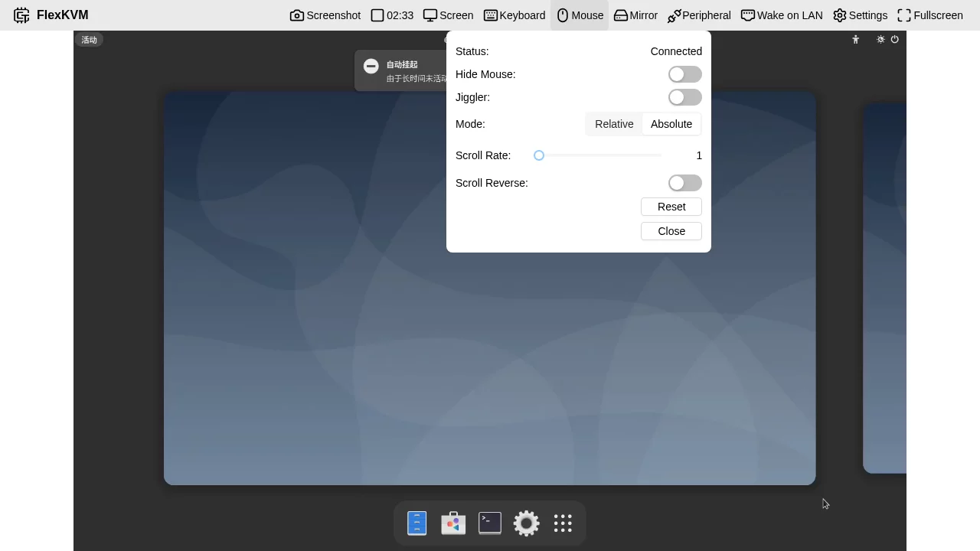Open the Keyboard menu
The image size is (980, 551).
point(514,15)
